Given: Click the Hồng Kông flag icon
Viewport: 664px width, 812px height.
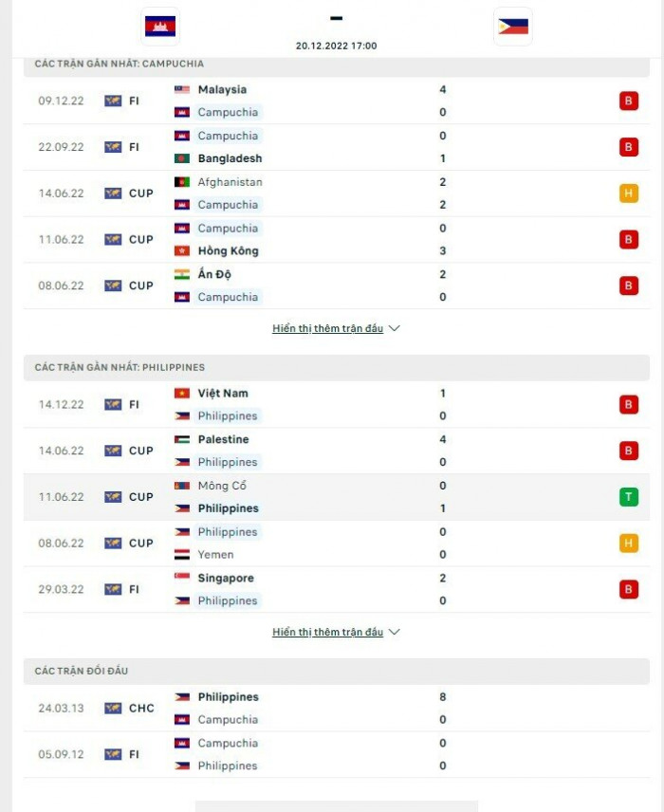Looking at the screenshot, I should (182, 251).
